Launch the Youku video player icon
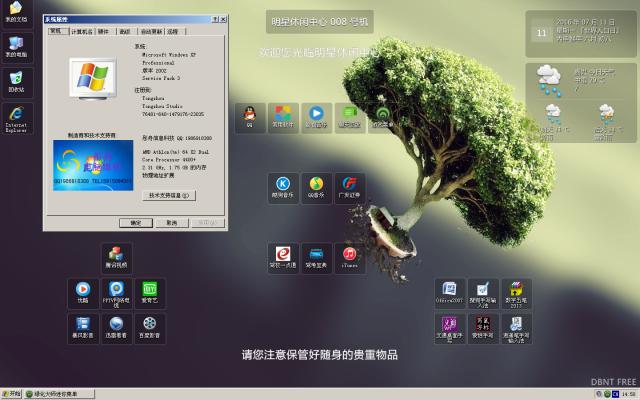The width and height of the screenshot is (640, 400). pyautogui.click(x=83, y=290)
